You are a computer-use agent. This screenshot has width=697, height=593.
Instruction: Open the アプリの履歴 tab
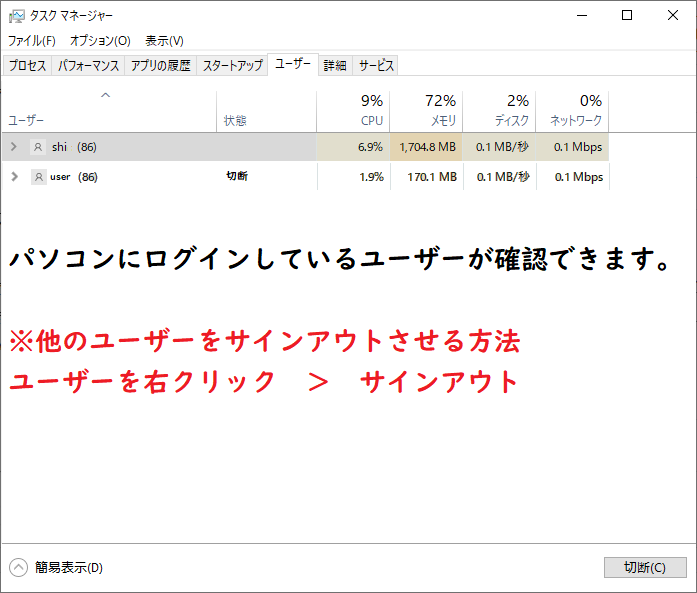tap(160, 66)
